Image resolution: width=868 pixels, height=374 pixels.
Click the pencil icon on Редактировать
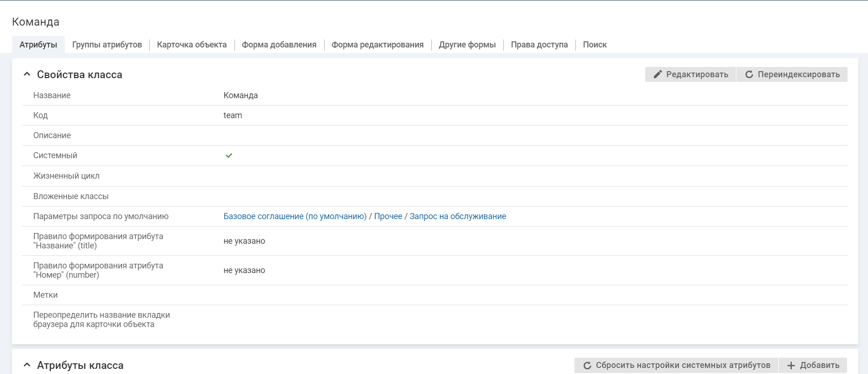(657, 74)
